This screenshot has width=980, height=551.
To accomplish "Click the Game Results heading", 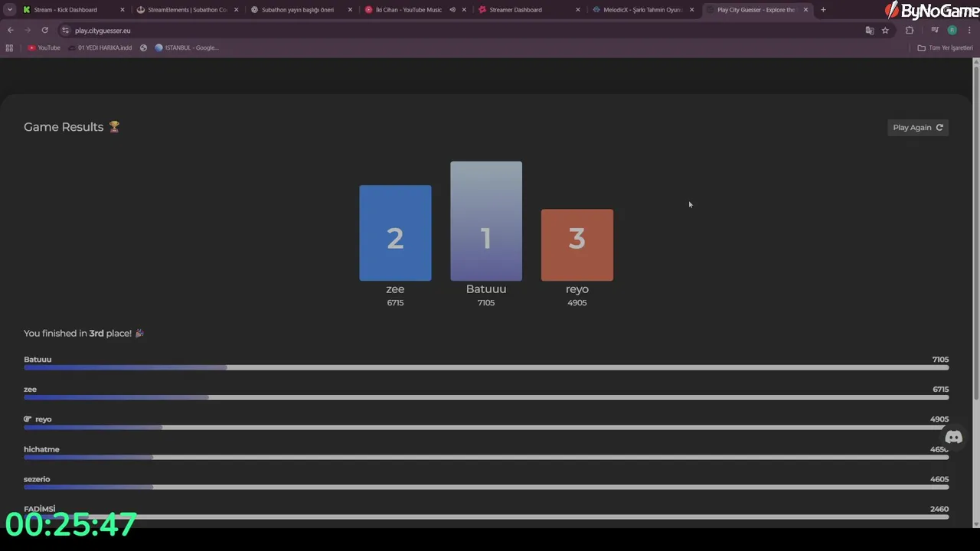I will click(64, 127).
